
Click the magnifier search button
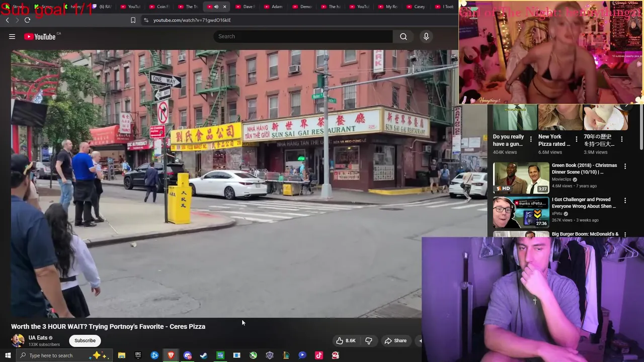pyautogui.click(x=404, y=36)
